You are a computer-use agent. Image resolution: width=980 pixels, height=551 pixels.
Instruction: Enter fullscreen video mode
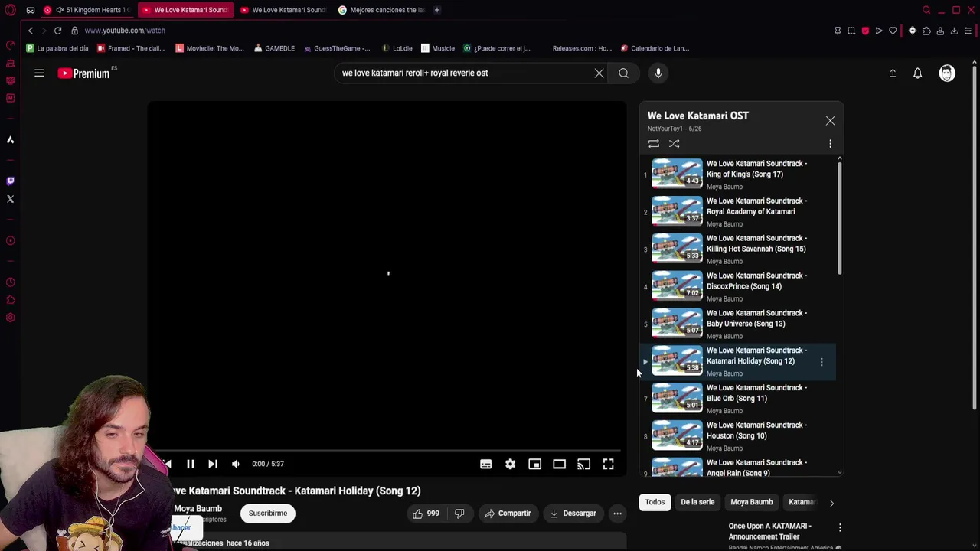pos(608,464)
